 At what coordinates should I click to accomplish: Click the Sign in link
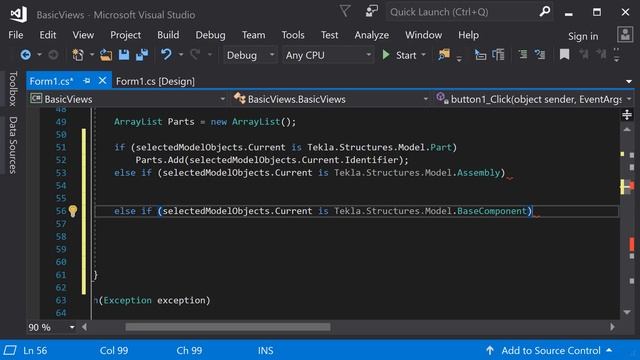click(583, 36)
